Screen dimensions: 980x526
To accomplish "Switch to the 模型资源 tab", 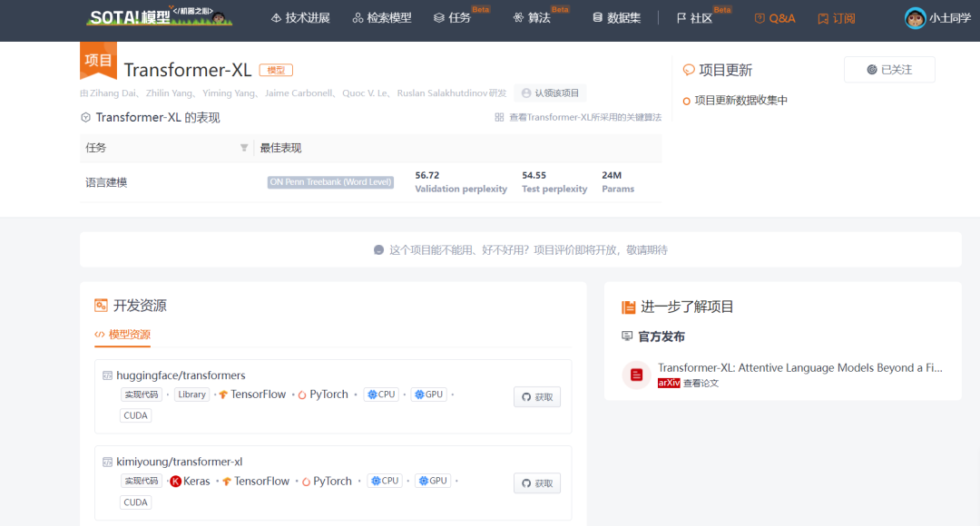I will click(x=122, y=335).
